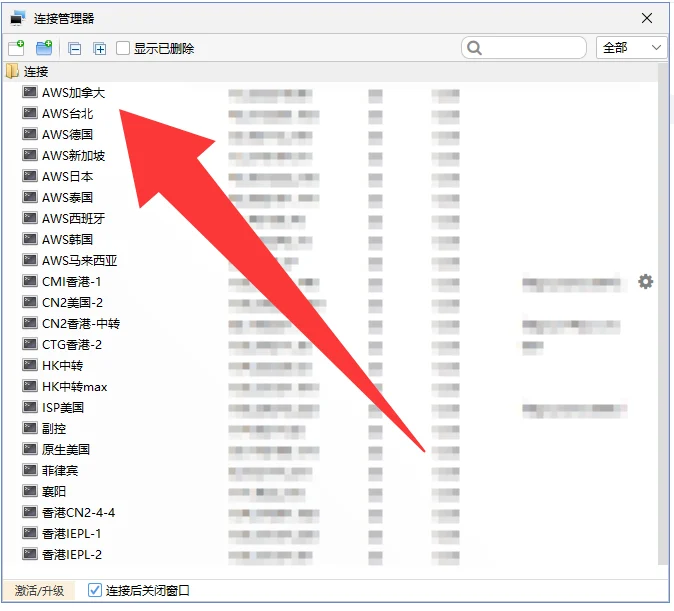Viewport: 674px width, 611px height.
Task: Click the terminal icon beside AWS西班牙
Action: pos(30,218)
